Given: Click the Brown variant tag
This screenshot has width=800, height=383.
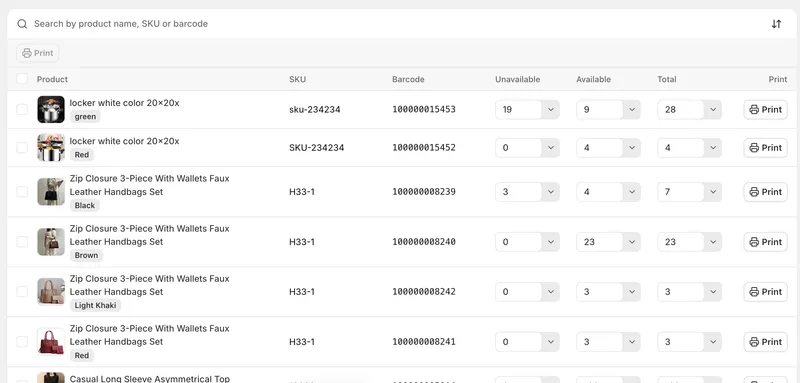Looking at the screenshot, I should pos(86,256).
